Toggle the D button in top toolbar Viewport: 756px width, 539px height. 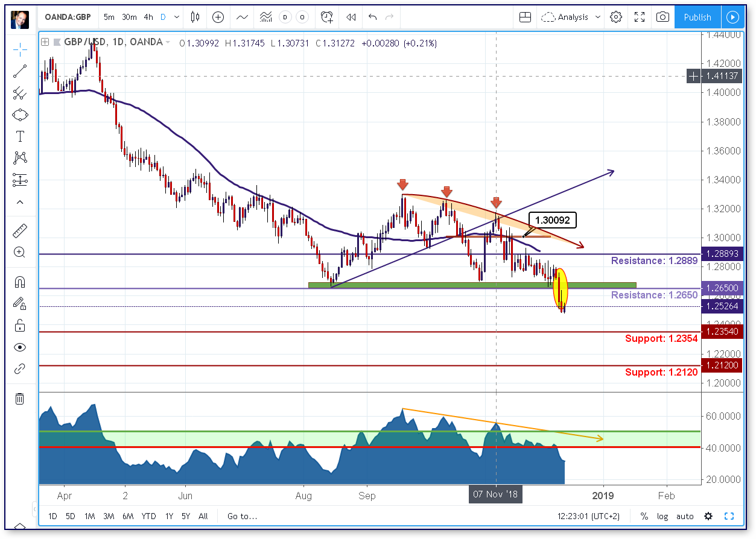pos(284,17)
